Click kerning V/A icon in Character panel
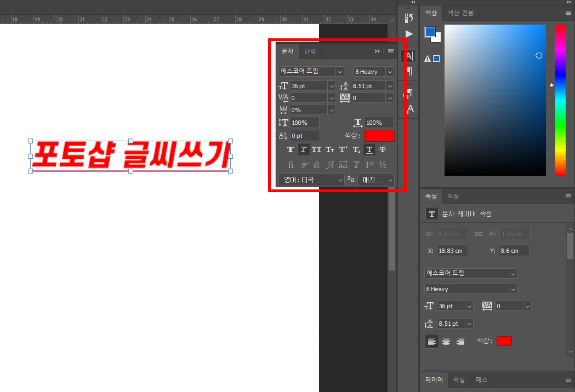 (x=283, y=98)
